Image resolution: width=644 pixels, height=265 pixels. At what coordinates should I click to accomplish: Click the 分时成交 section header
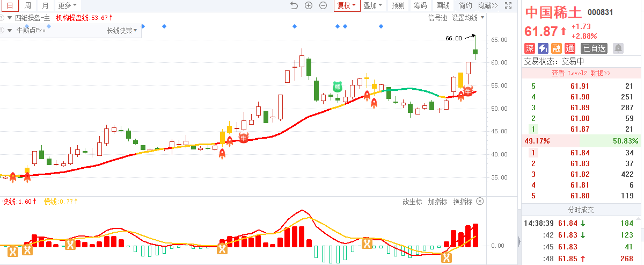coord(582,210)
